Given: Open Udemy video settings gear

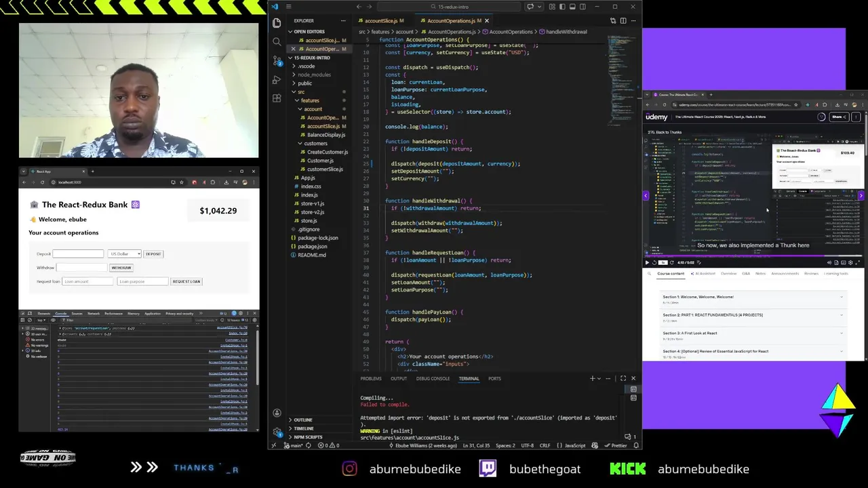Looking at the screenshot, I should click(x=850, y=262).
